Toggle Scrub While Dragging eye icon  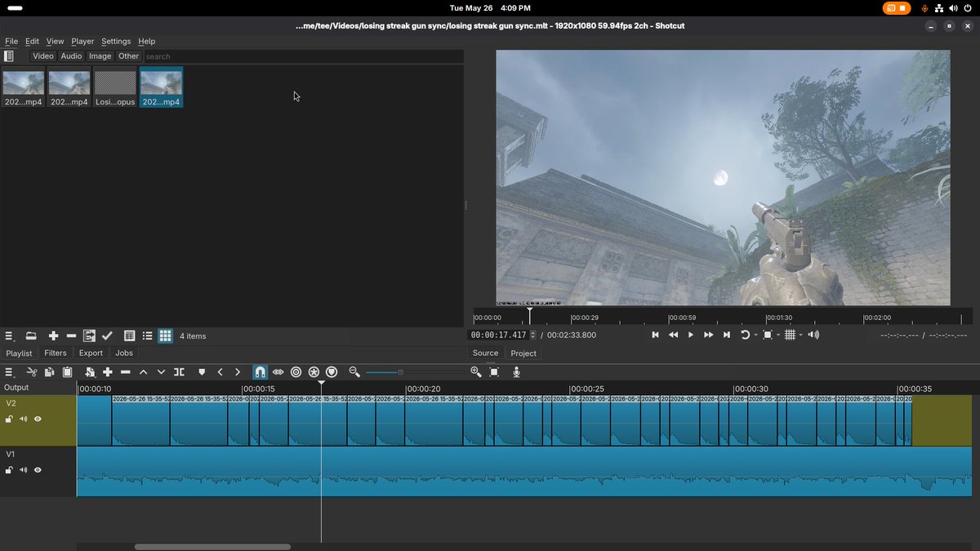278,372
